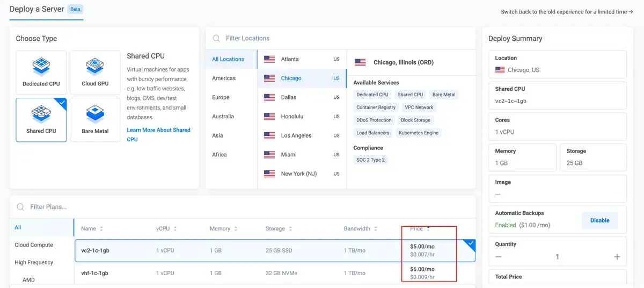This screenshot has height=288, width=644.
Task: Sort plans by Memory column
Action: 223,228
